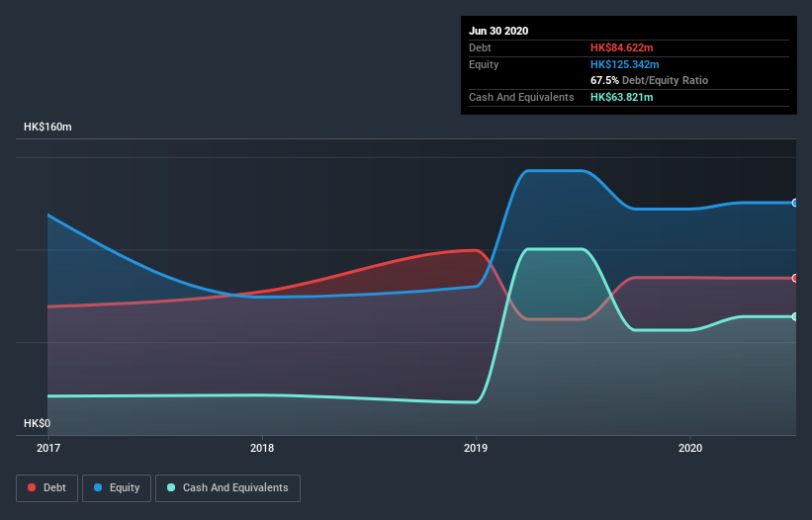
Task: Click the HK$125.342m equity value
Action: point(624,64)
